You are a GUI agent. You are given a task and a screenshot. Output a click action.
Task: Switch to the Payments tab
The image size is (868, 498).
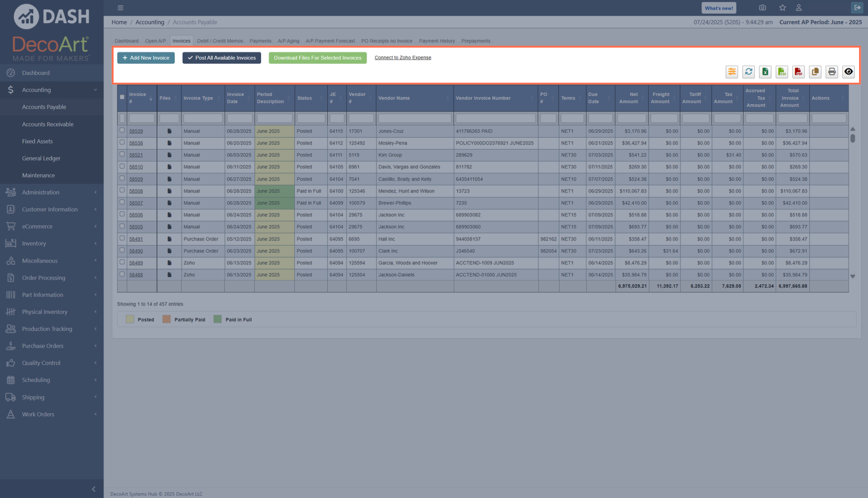[260, 40]
